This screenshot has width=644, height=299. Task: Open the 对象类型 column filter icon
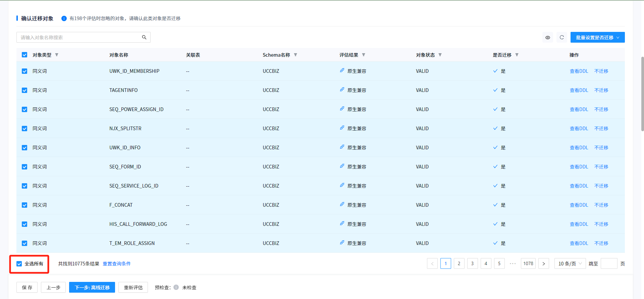point(57,55)
